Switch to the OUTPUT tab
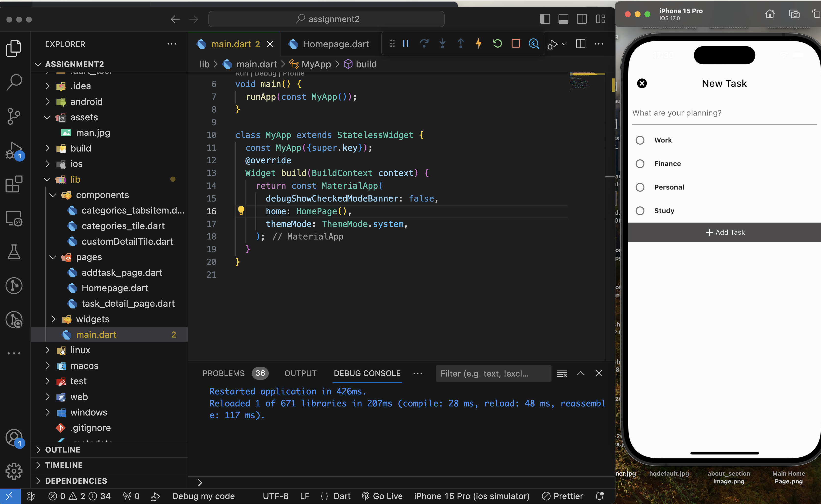 point(300,373)
